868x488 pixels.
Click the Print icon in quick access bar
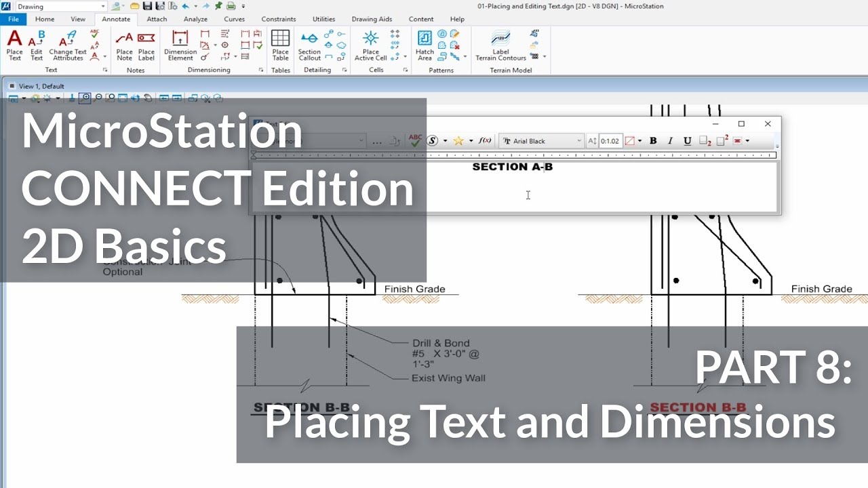tap(231, 6)
